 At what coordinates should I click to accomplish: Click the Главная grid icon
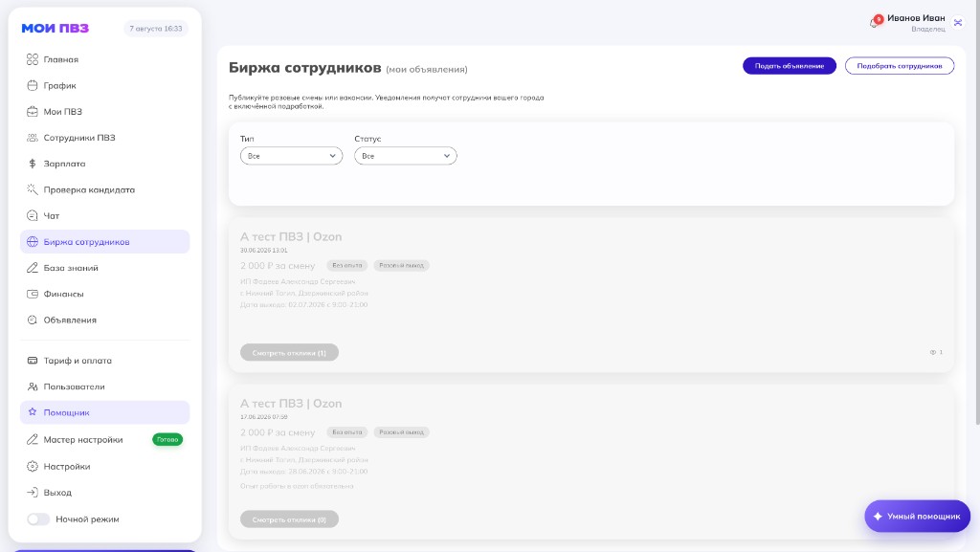click(33, 59)
